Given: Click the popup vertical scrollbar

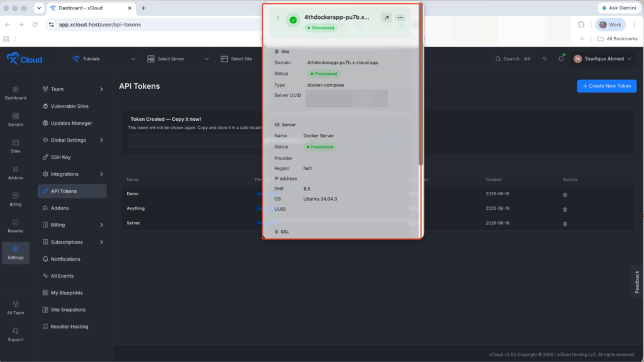Looking at the screenshot, I should [420, 84].
